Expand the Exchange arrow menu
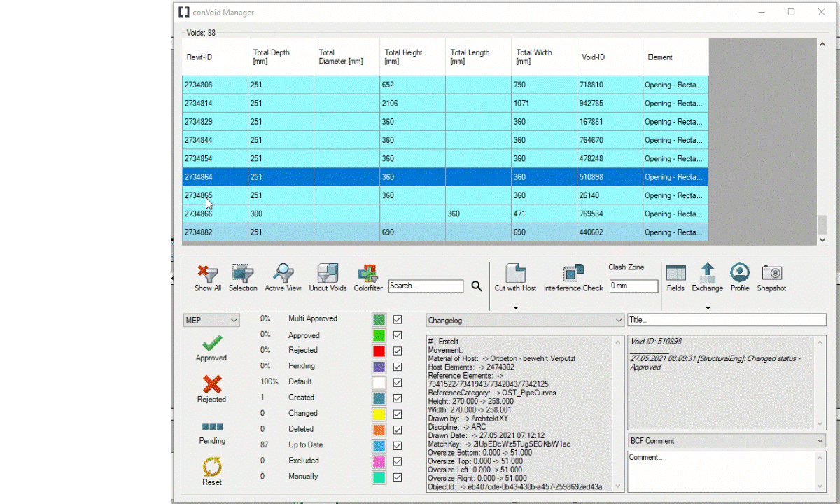 pos(708,308)
